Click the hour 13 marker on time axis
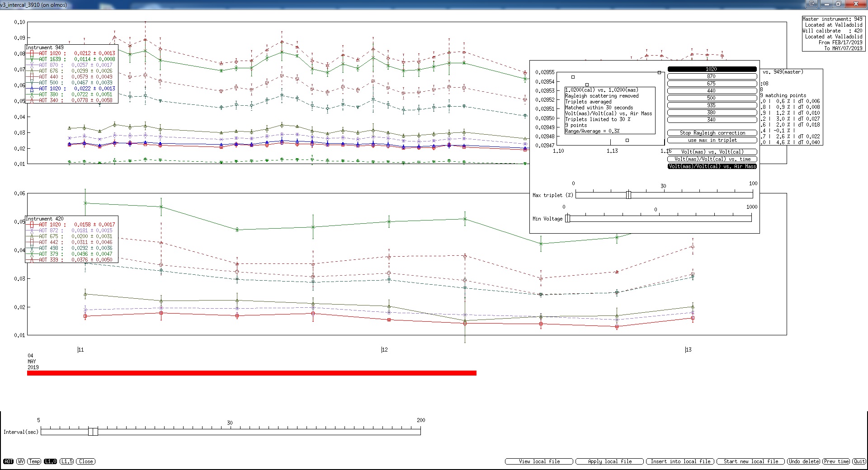Image resolution: width=868 pixels, height=470 pixels. pos(688,350)
